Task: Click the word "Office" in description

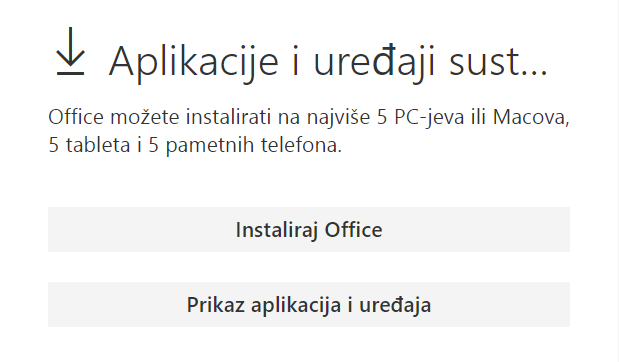Action: click(76, 117)
